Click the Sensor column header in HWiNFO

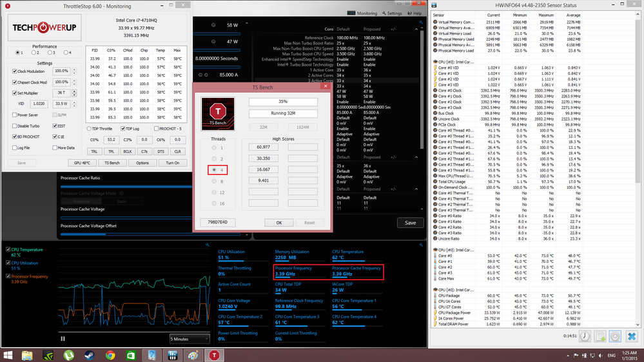click(438, 15)
